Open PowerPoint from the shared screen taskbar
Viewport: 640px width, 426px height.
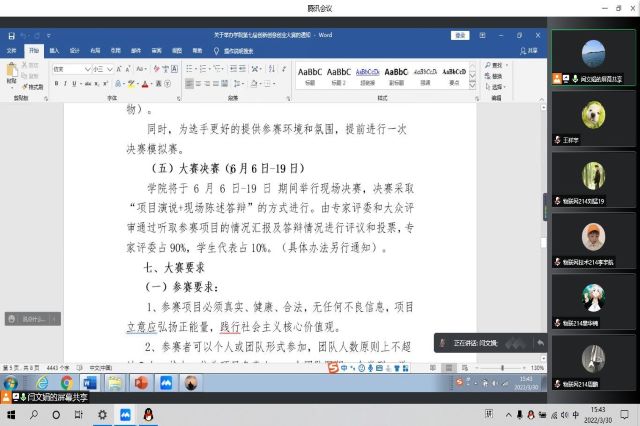(x=140, y=383)
